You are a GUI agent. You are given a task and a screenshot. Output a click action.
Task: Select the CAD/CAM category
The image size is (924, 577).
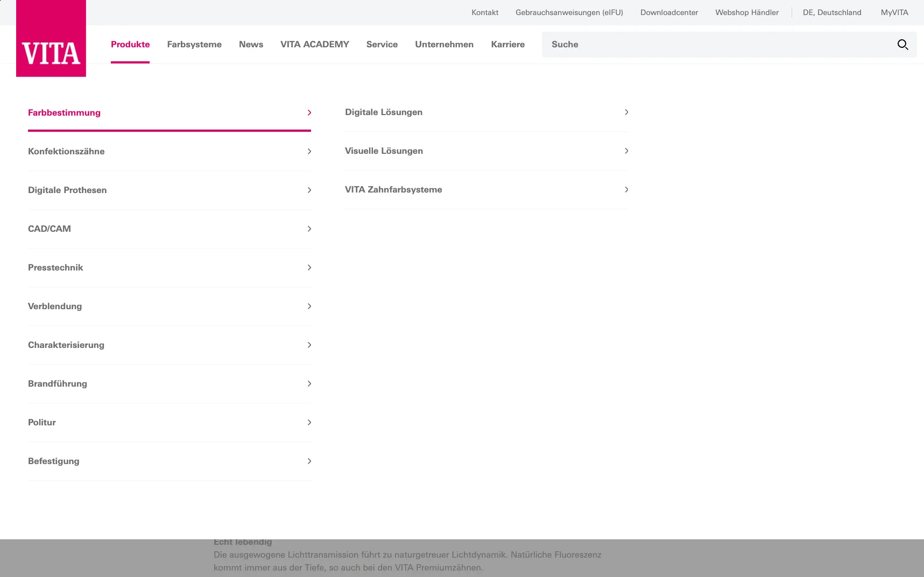point(170,229)
